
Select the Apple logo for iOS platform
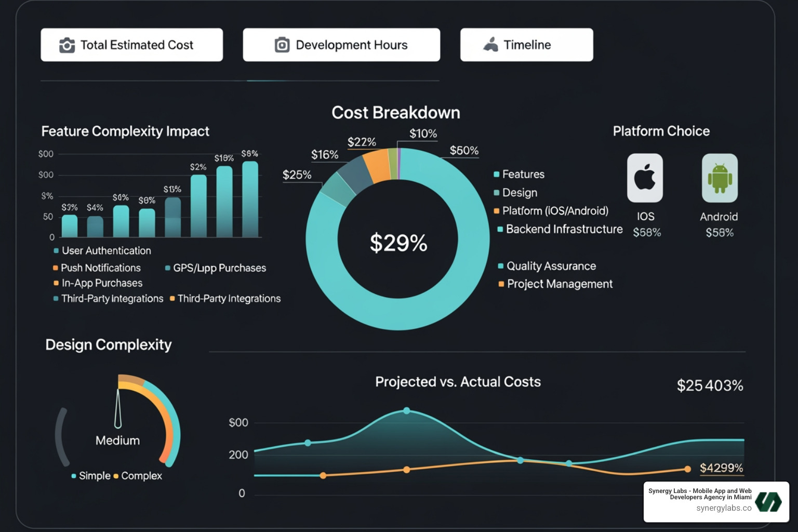645,178
